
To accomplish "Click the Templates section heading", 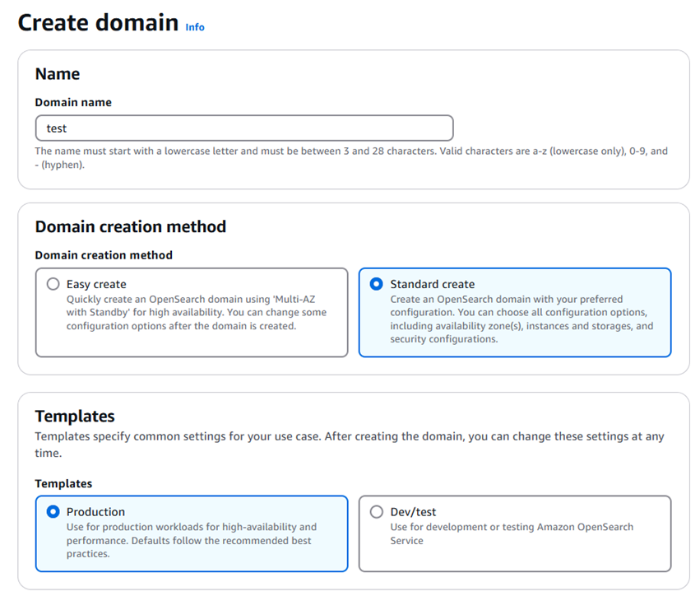I will [75, 416].
